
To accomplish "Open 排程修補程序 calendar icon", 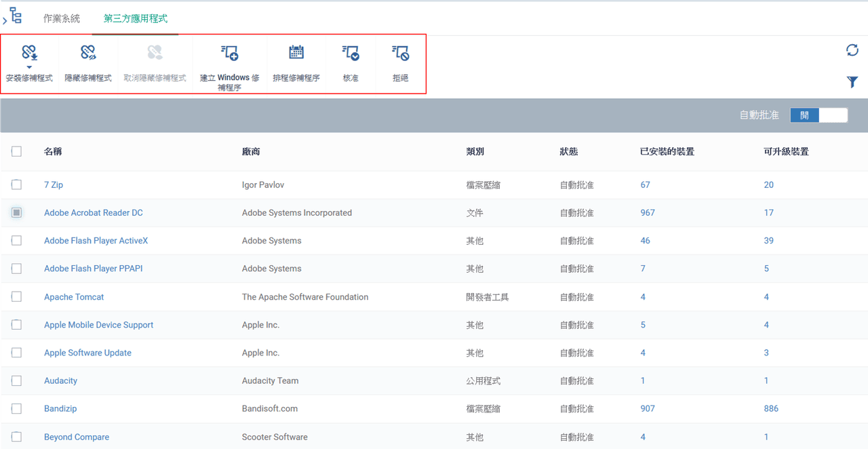I will (296, 52).
